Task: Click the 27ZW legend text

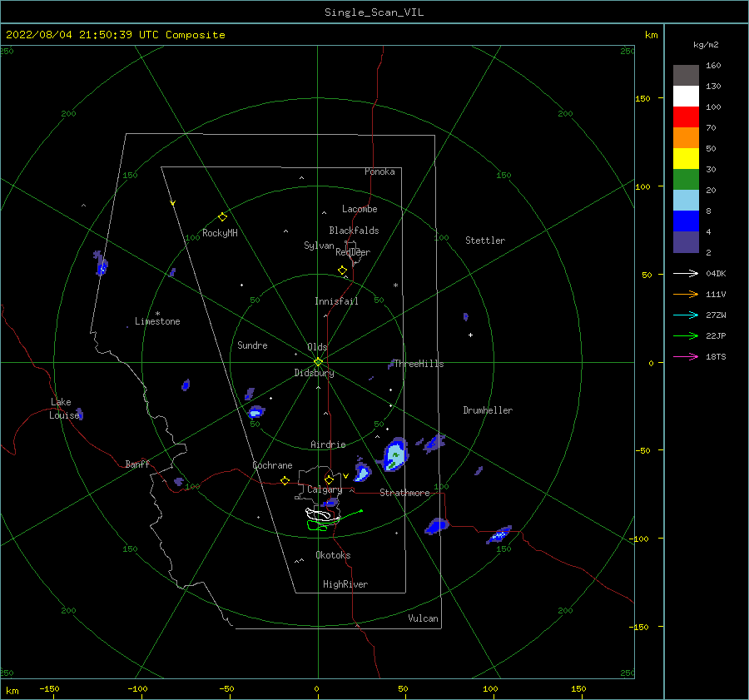Action: tap(716, 315)
